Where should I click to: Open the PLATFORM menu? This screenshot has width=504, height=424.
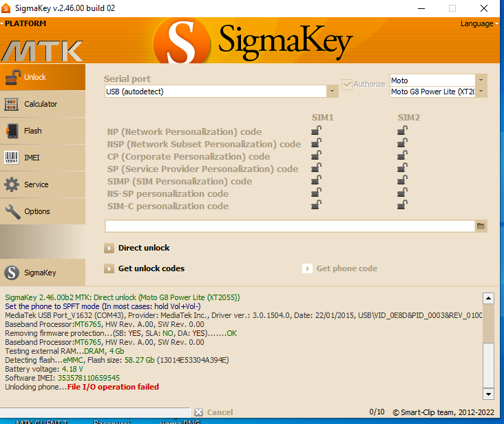click(x=23, y=23)
